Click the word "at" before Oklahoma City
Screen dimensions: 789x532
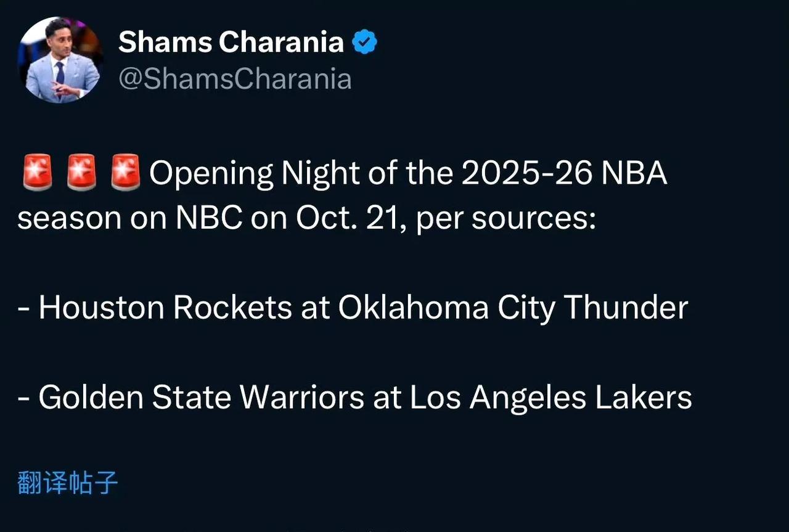pos(314,308)
